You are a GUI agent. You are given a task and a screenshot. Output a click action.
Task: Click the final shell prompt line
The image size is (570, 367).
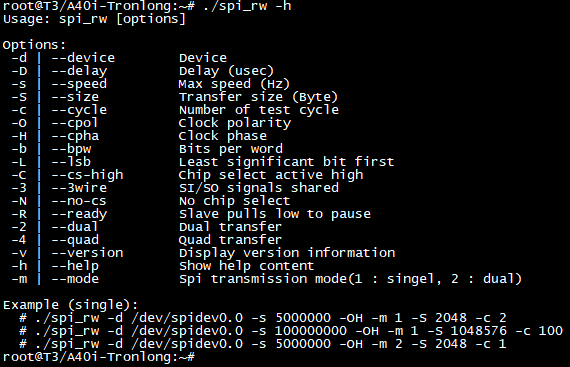pyautogui.click(x=99, y=357)
